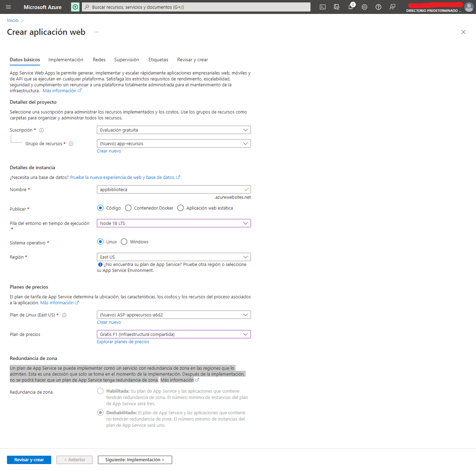
Task: Open Más información link under Redundancia de zona
Action: click(179, 380)
